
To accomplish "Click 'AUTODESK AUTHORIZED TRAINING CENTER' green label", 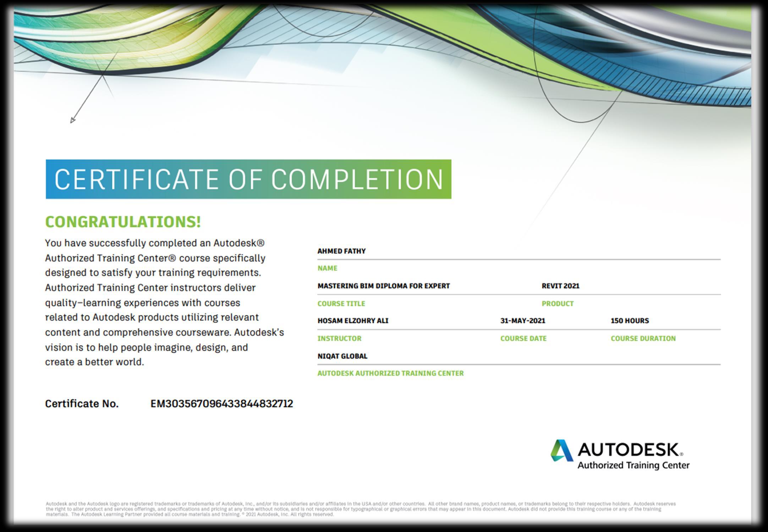I will coord(390,373).
